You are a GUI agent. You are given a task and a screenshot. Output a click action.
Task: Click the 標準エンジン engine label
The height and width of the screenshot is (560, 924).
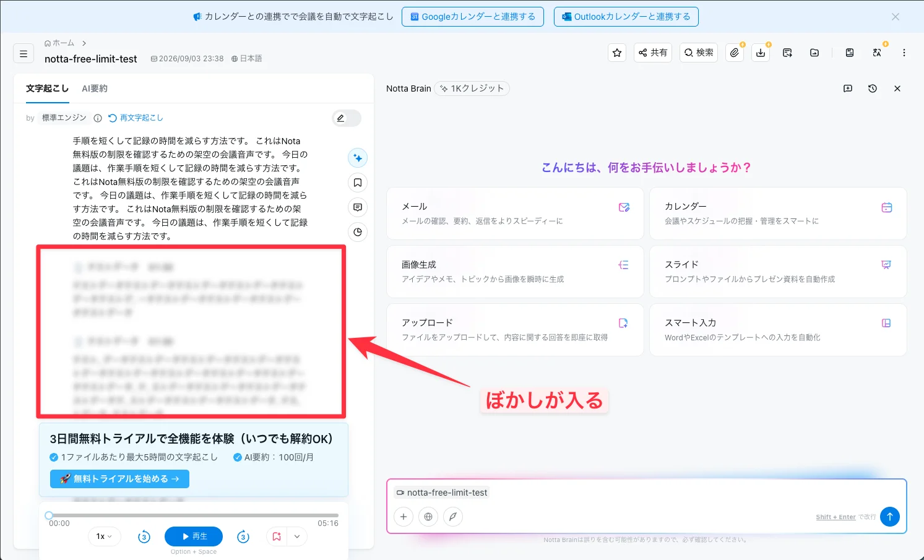tap(64, 118)
